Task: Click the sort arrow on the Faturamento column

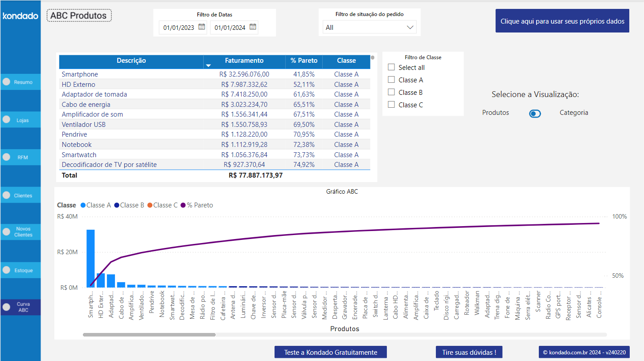Action: [x=208, y=65]
